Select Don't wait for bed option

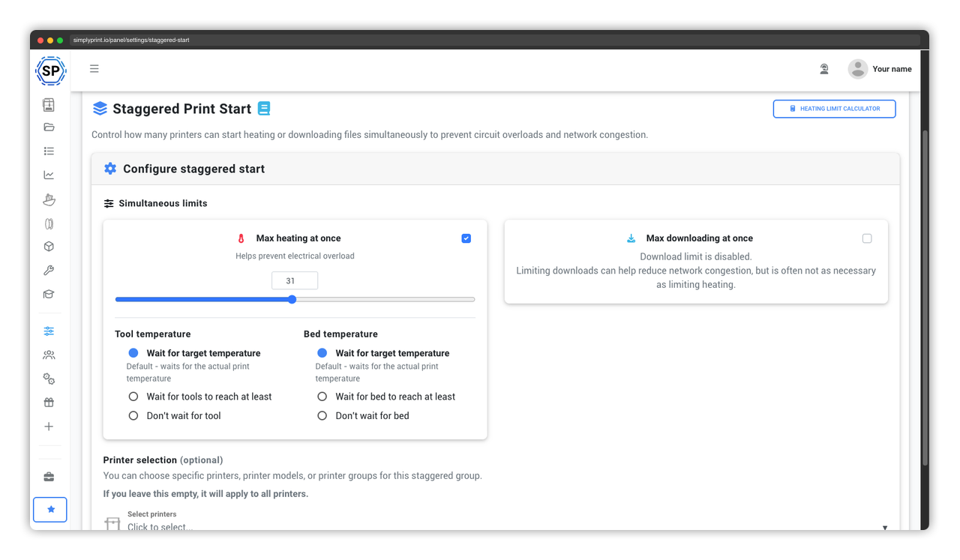(x=322, y=415)
